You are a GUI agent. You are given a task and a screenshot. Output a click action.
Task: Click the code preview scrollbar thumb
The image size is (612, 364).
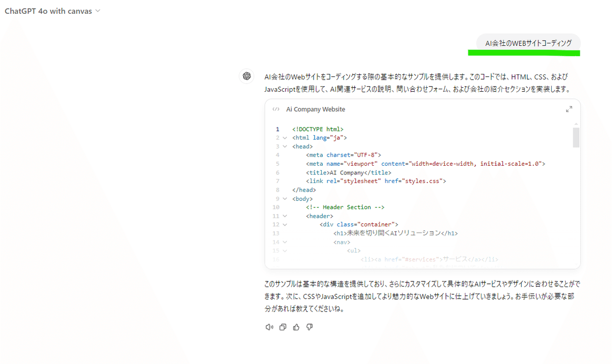point(575,138)
